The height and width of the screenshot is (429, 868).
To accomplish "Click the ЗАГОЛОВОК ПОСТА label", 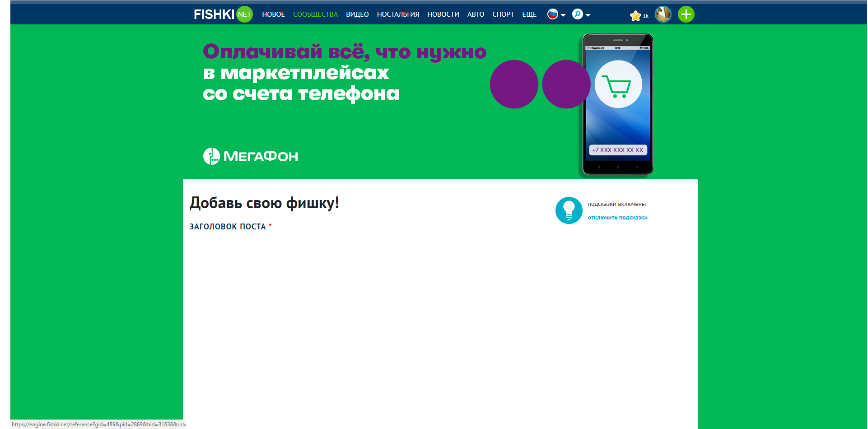I will (x=228, y=227).
